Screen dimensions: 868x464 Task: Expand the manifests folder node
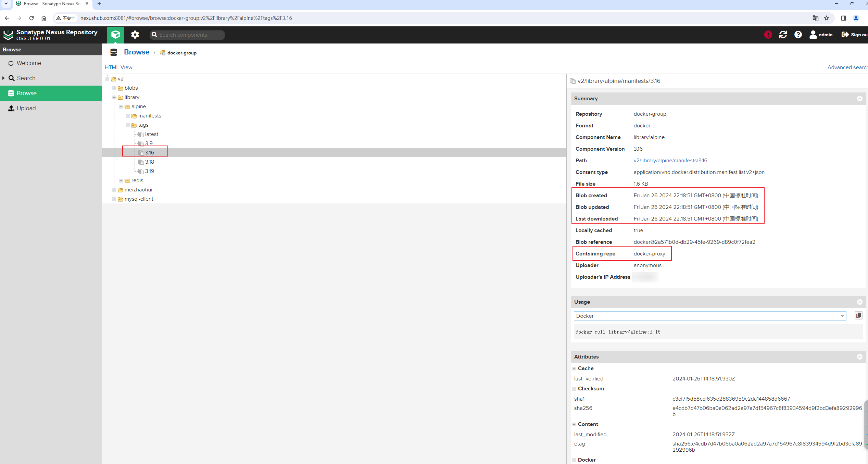128,116
